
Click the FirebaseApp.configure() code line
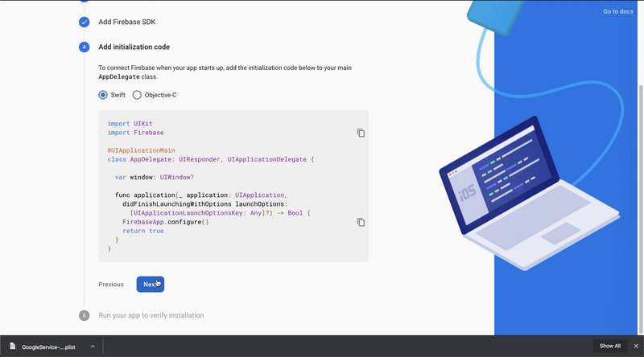pyautogui.click(x=166, y=222)
